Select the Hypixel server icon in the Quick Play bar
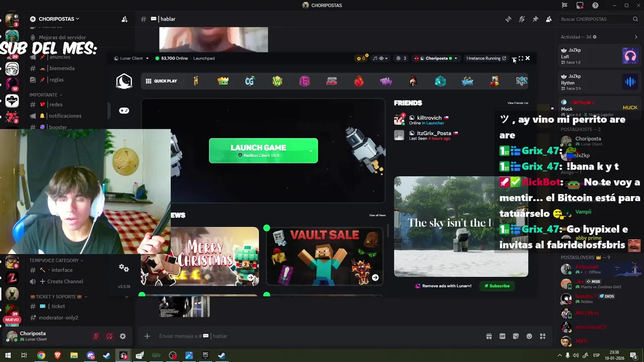 click(x=196, y=81)
